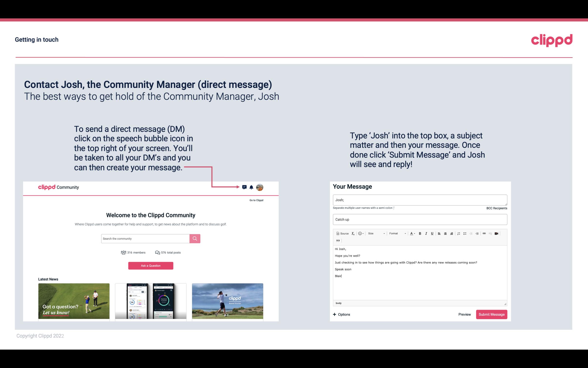Screen dimensions: 588x368
Task: Click the Preview button
Action: point(464,314)
